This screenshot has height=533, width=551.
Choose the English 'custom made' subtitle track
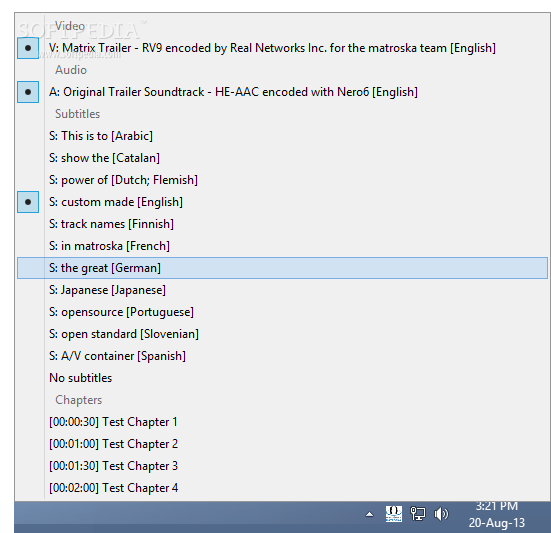pos(282,202)
